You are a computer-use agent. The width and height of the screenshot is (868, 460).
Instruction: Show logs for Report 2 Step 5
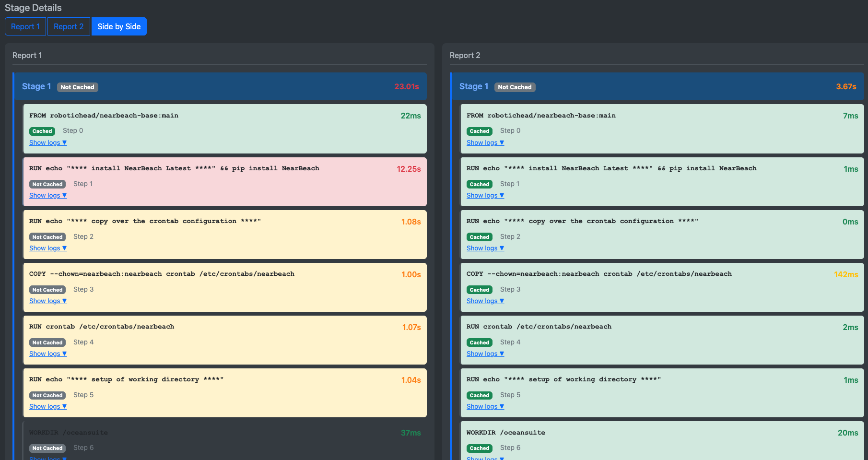pos(485,406)
